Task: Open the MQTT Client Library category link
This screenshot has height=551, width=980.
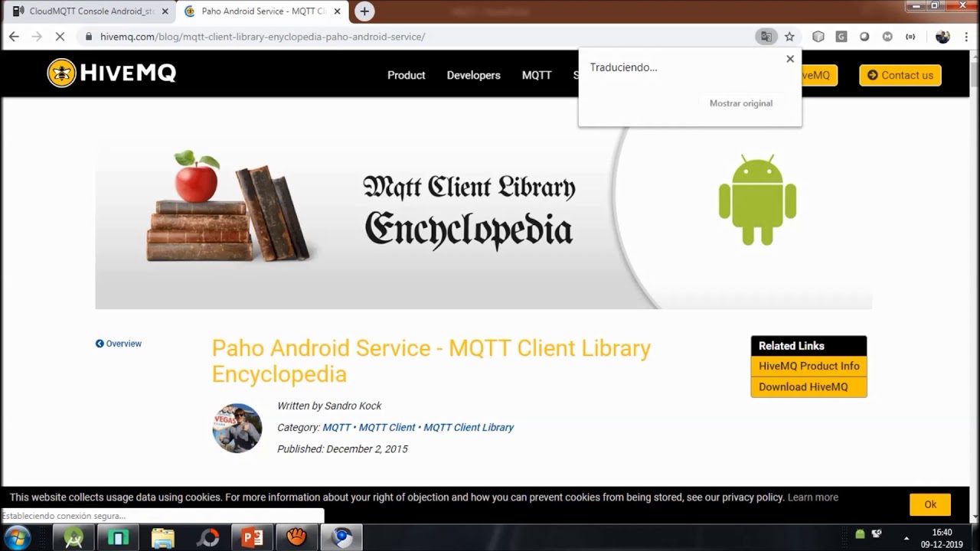Action: pos(469,427)
